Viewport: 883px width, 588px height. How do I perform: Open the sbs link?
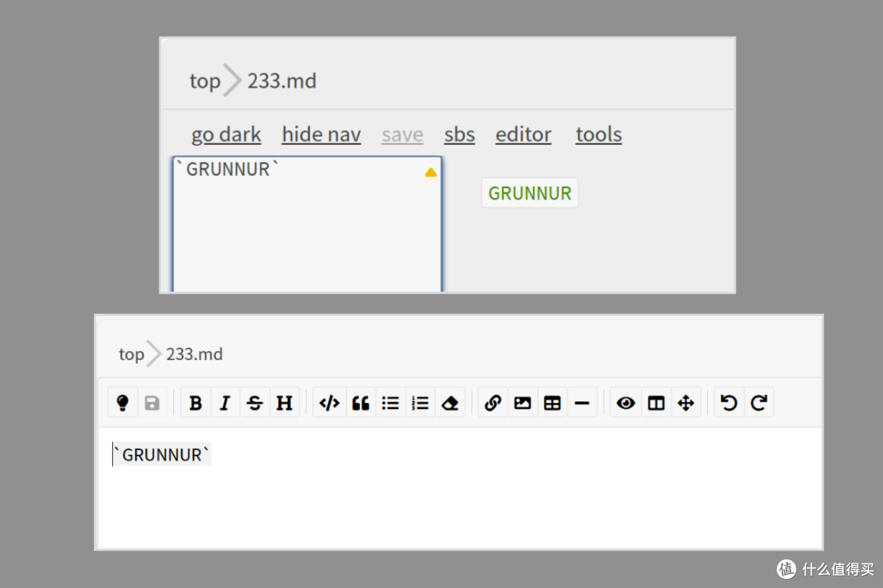[459, 135]
